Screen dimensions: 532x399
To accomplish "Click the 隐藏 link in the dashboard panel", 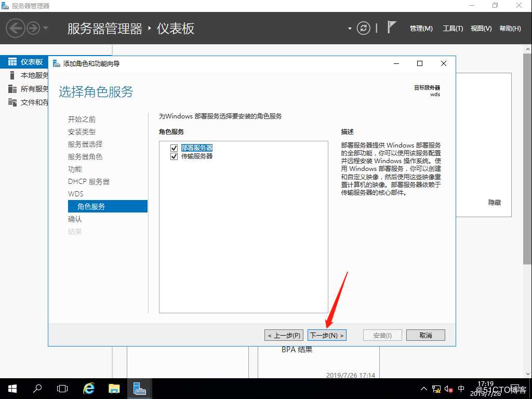I will pos(495,203).
